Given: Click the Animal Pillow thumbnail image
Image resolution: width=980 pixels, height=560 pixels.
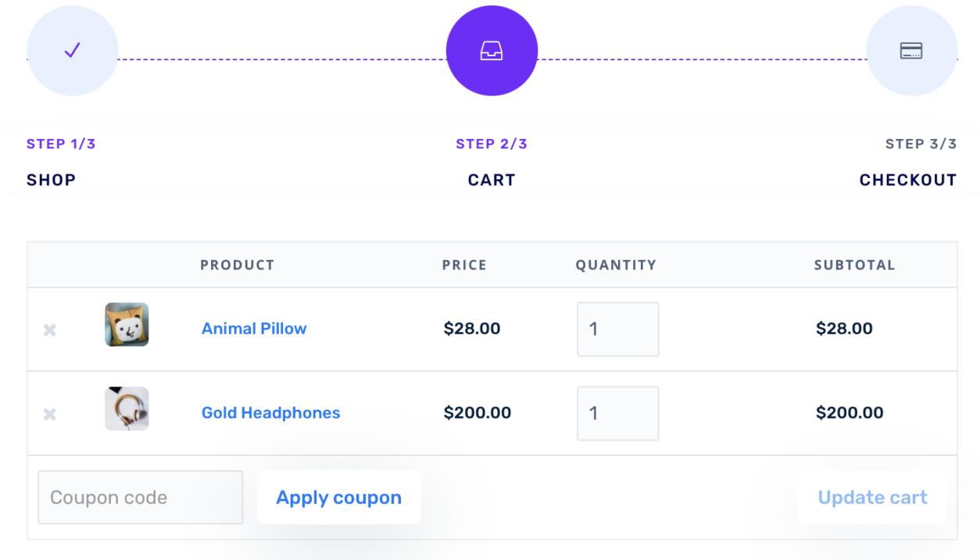Looking at the screenshot, I should pyautogui.click(x=127, y=324).
